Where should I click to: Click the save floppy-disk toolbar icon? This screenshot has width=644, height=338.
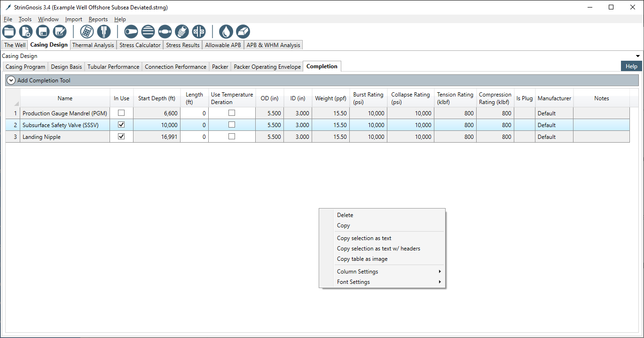[43, 32]
